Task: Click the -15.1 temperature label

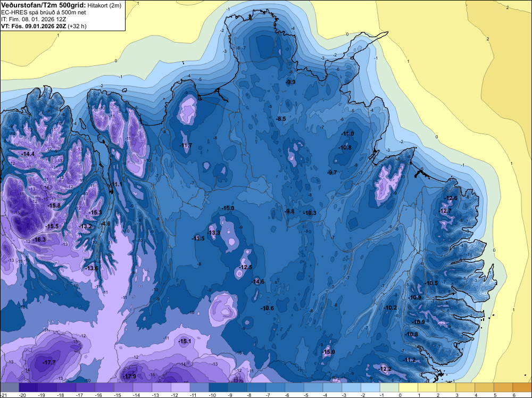Action: [x=185, y=342]
